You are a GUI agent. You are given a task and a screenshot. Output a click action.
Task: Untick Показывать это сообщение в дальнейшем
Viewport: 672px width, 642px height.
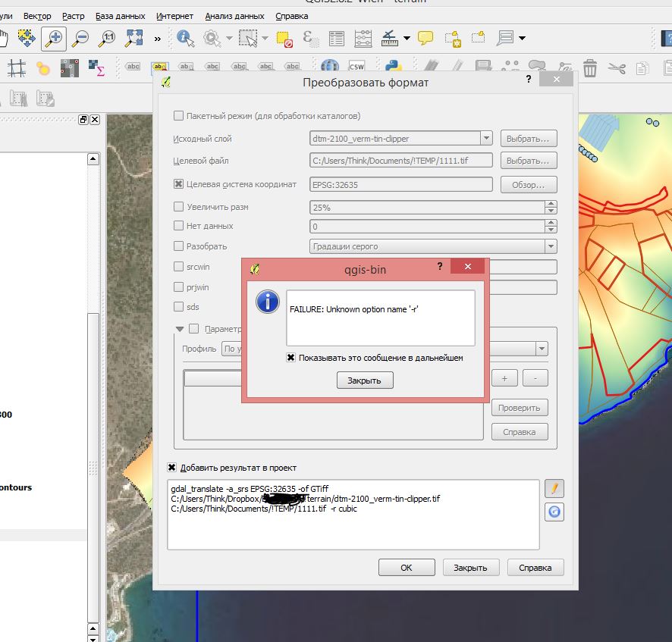click(290, 358)
